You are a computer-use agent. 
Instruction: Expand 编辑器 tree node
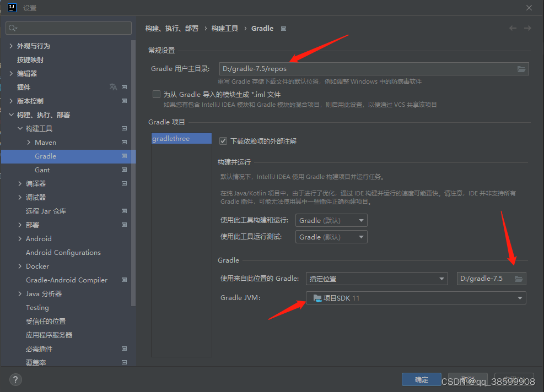click(11, 73)
